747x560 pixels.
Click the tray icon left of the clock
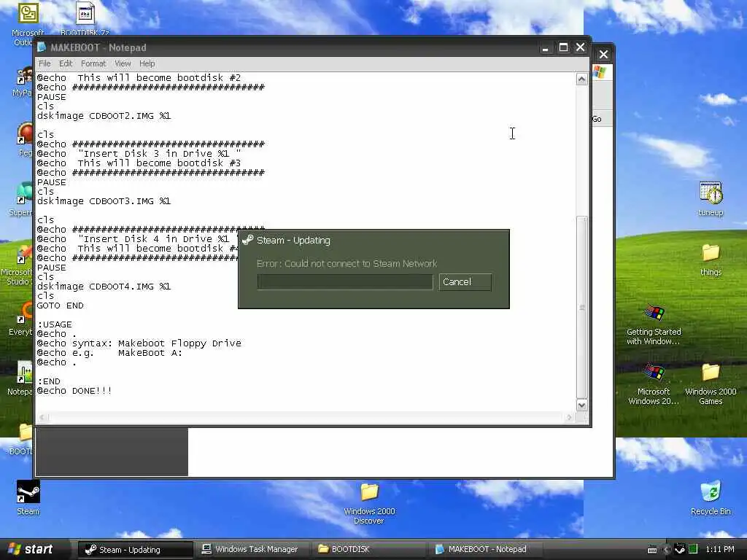[693, 549]
